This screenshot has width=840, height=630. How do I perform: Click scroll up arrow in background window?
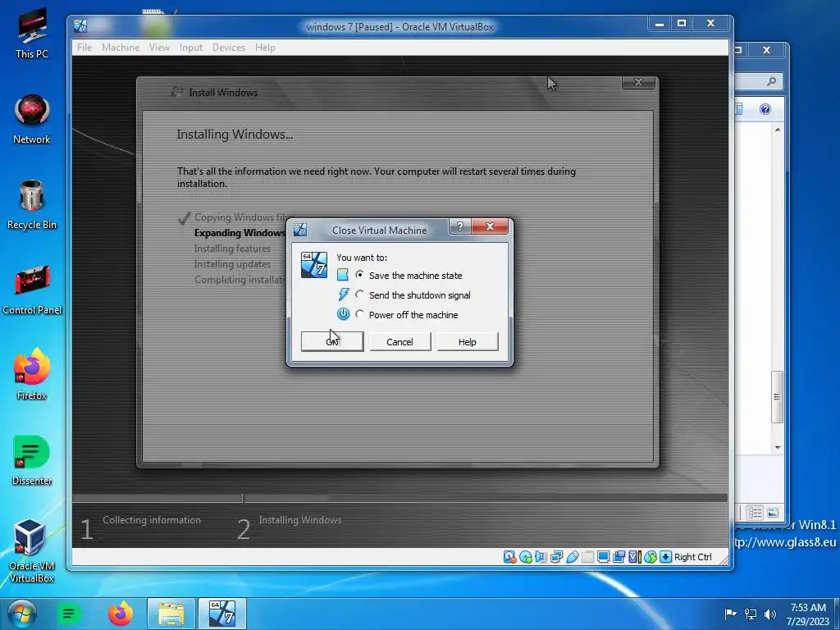[x=778, y=130]
